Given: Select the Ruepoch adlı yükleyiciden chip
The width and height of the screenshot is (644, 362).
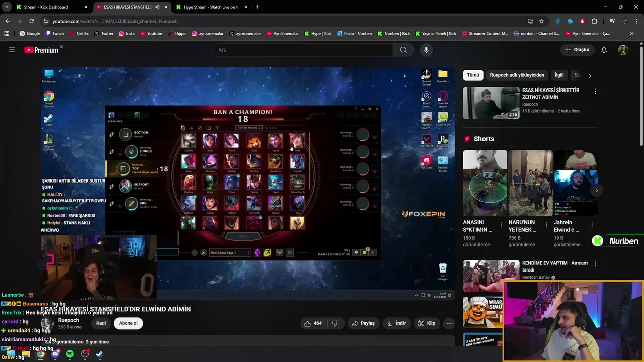Looking at the screenshot, I should pyautogui.click(x=517, y=75).
